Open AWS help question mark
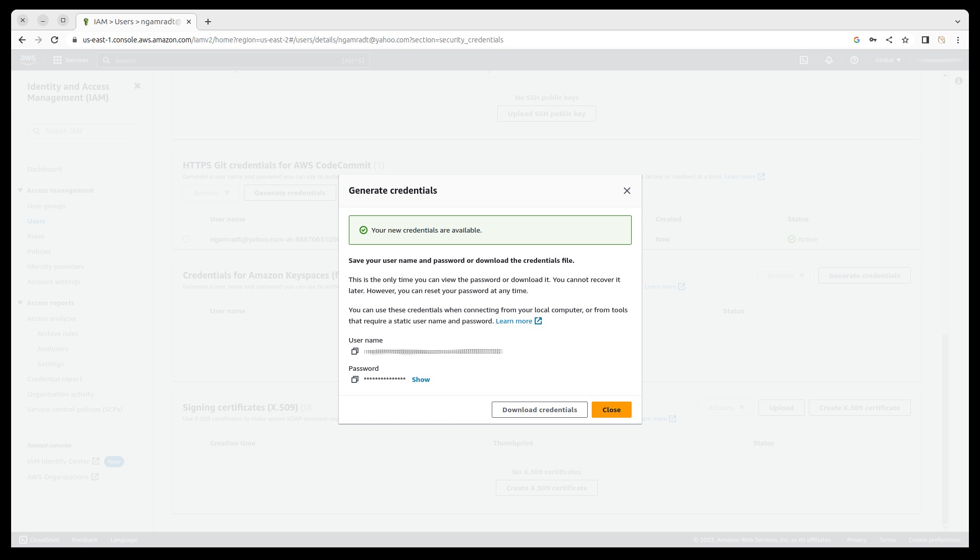This screenshot has height=560, width=980. [854, 60]
